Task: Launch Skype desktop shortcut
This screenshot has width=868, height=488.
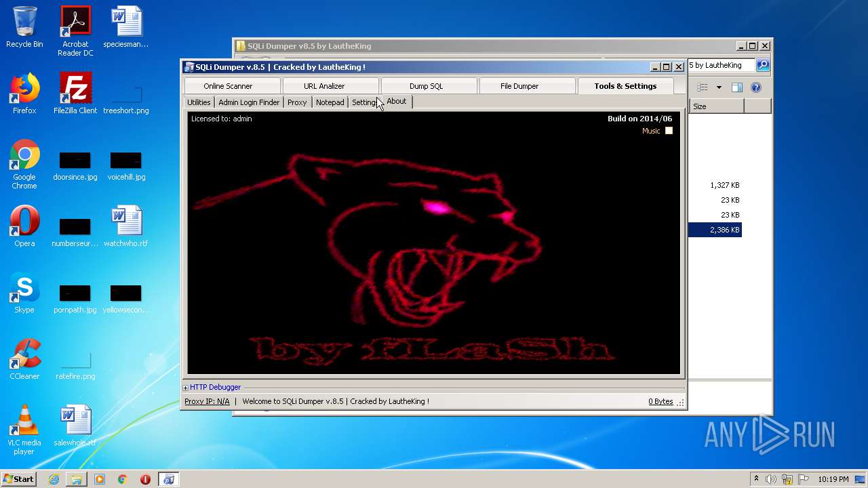Action: [24, 293]
